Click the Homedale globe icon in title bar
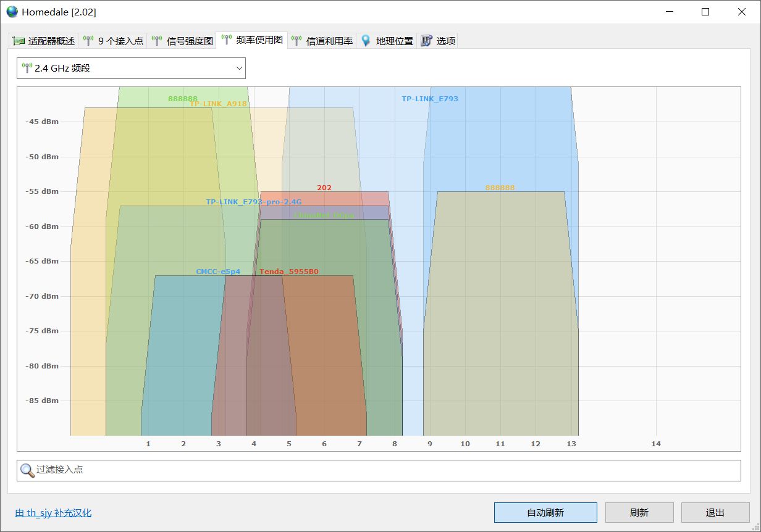 click(x=12, y=12)
